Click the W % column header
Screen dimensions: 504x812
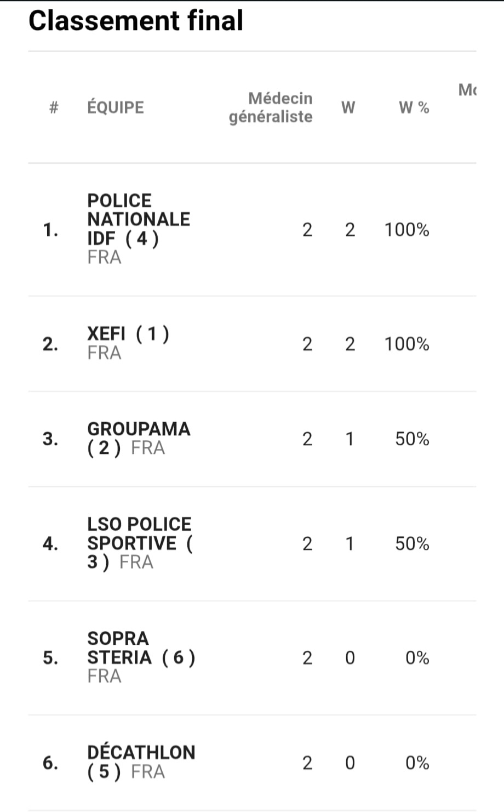414,107
